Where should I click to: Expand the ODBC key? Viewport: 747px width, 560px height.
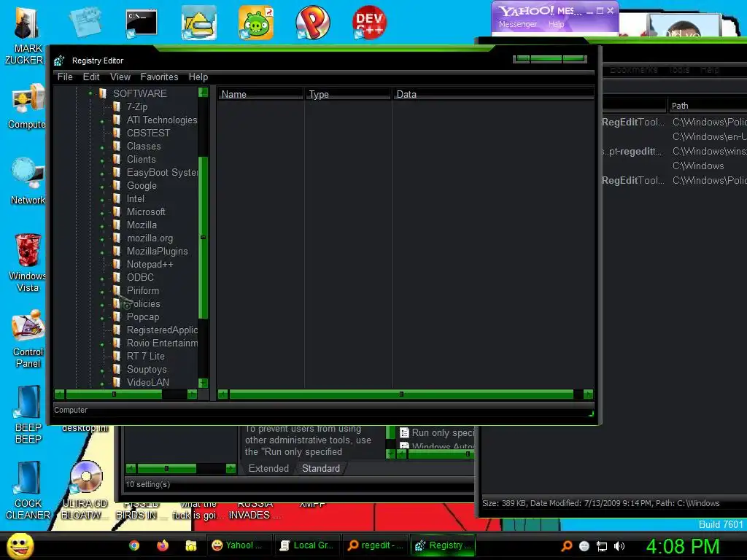point(102,279)
